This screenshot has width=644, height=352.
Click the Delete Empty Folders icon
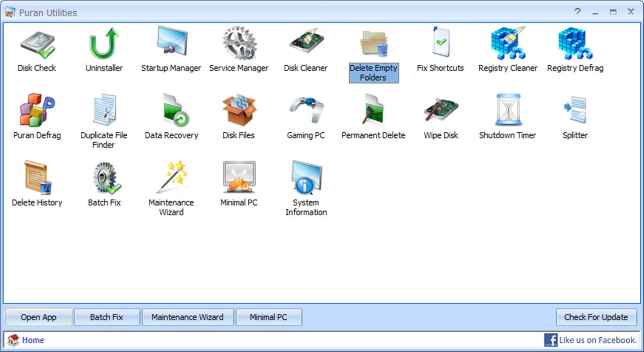coord(374,44)
